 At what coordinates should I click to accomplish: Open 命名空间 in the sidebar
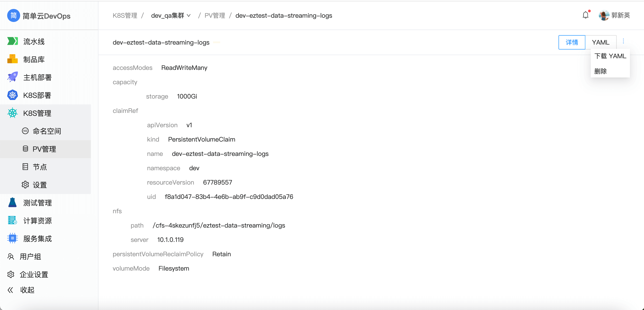[47, 131]
